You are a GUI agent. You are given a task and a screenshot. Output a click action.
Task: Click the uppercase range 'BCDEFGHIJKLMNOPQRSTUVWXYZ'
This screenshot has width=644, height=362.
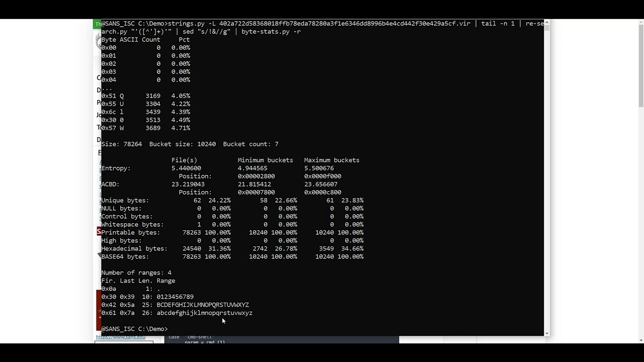203,305
